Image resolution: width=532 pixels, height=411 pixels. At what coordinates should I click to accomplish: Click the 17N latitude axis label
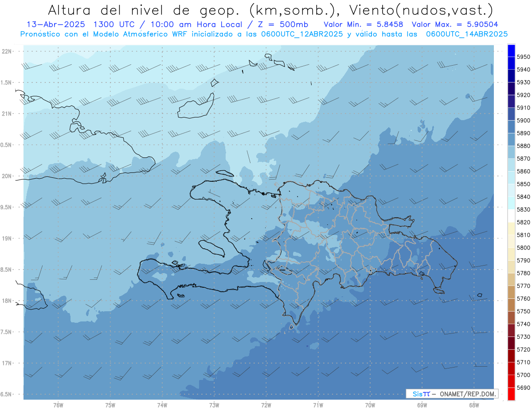pyautogui.click(x=7, y=364)
